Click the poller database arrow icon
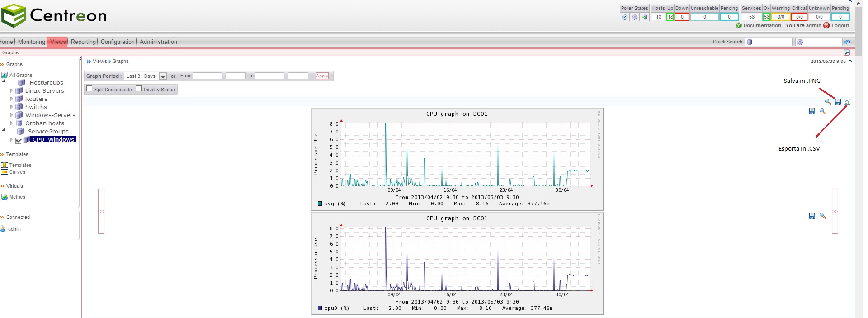This screenshot has height=318, width=868. (645, 17)
